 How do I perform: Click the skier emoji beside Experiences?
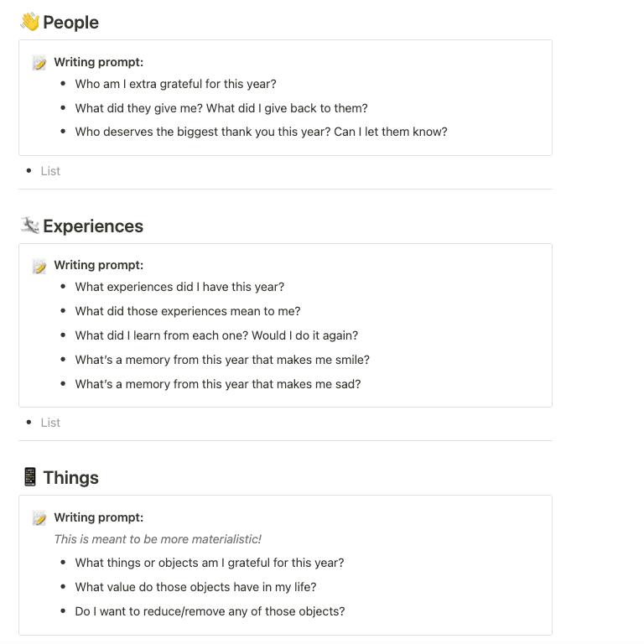tap(29, 225)
